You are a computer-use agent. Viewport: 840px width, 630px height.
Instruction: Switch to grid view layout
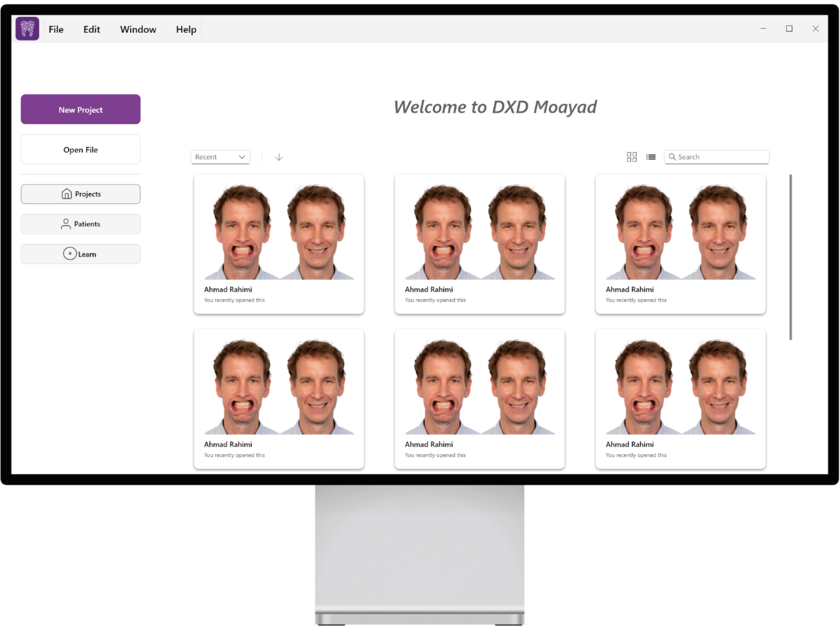[x=631, y=157]
